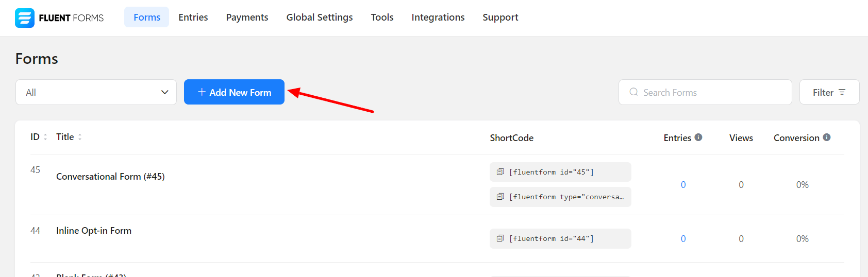Focus the Search Forms input field
Viewport: 868px width, 277px height.
point(711,92)
